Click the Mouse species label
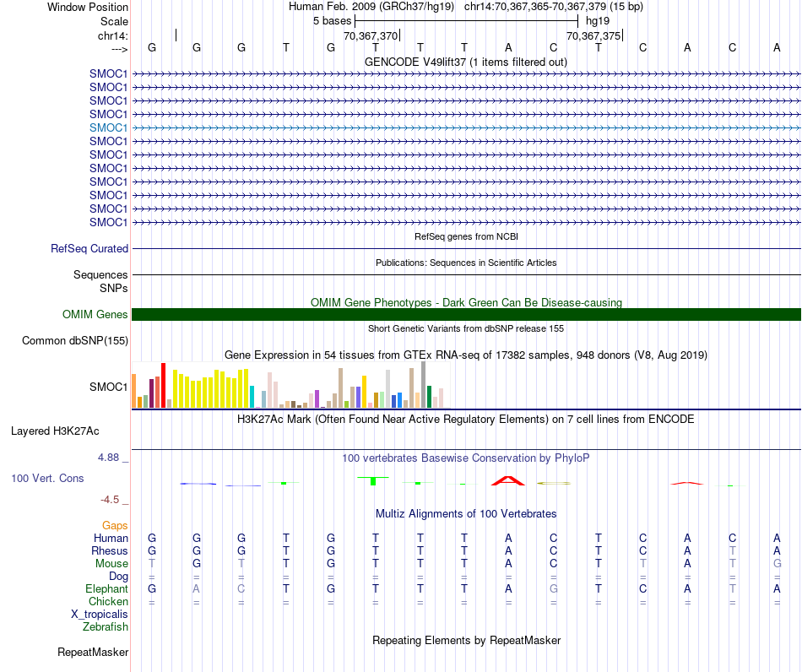 (111, 564)
